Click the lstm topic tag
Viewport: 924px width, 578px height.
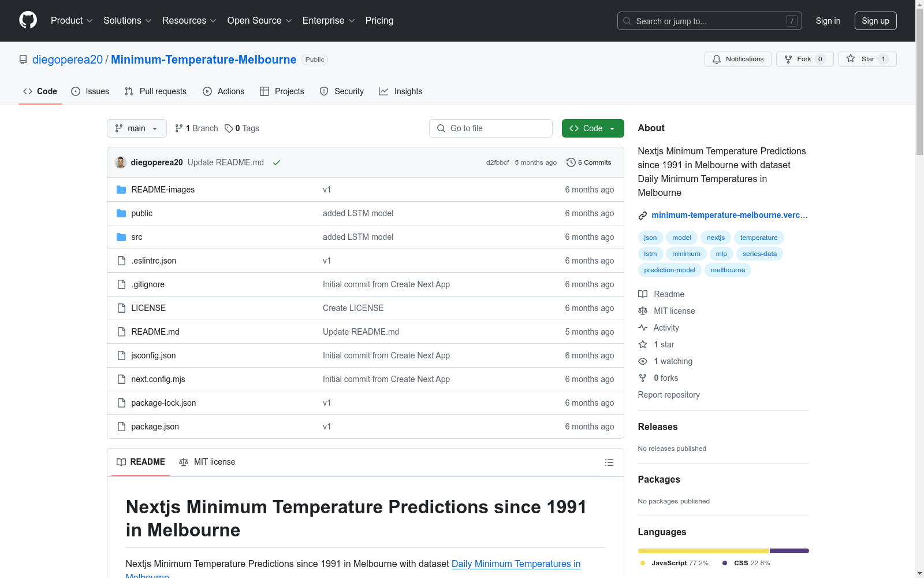[651, 254]
